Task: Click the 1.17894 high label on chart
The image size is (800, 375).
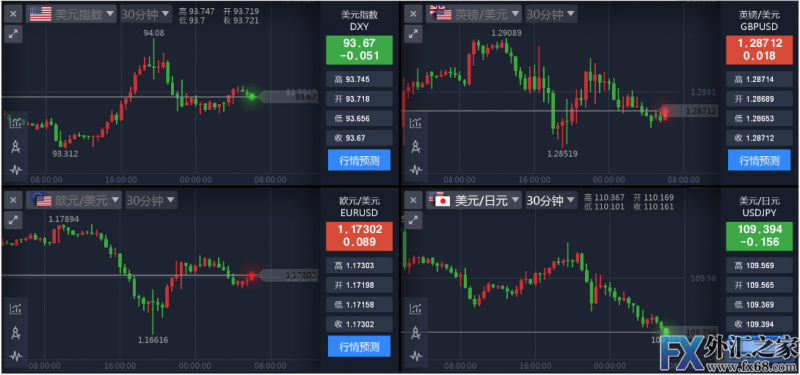Action: 64,219
